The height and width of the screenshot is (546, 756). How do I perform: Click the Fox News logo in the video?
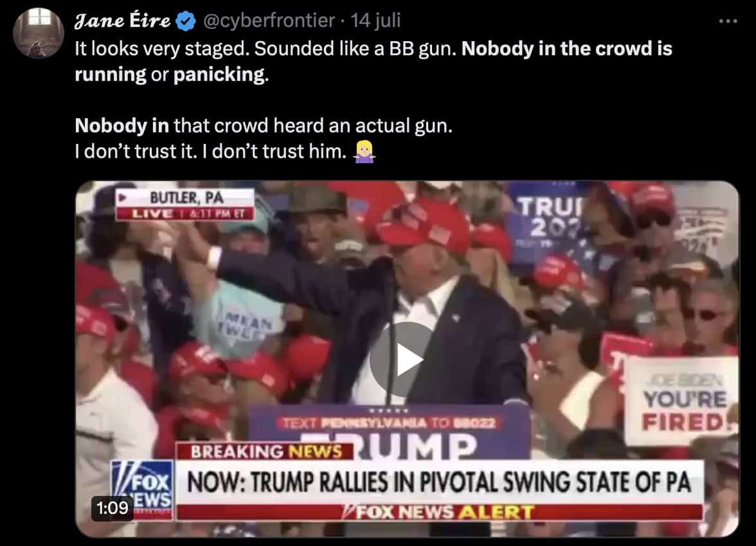142,489
